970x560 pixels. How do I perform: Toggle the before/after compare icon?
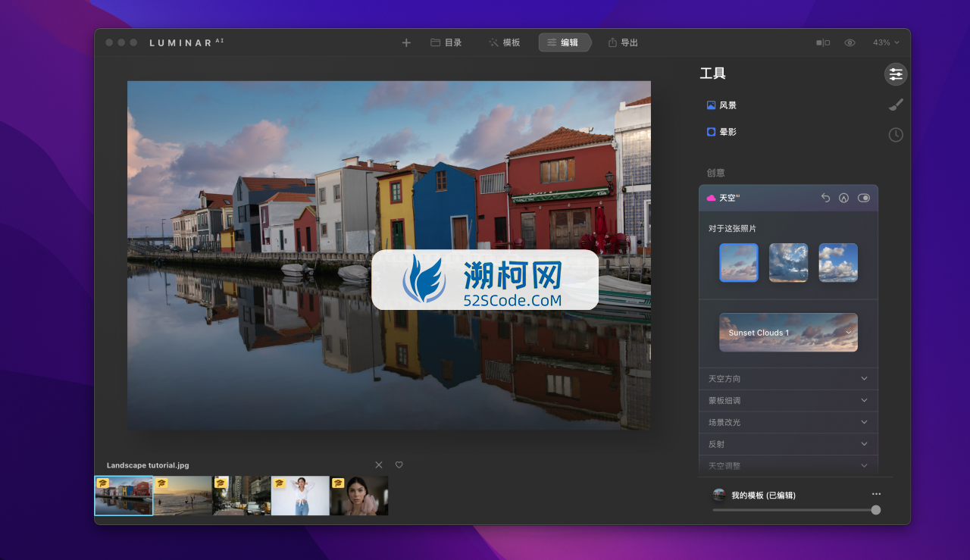tap(823, 42)
